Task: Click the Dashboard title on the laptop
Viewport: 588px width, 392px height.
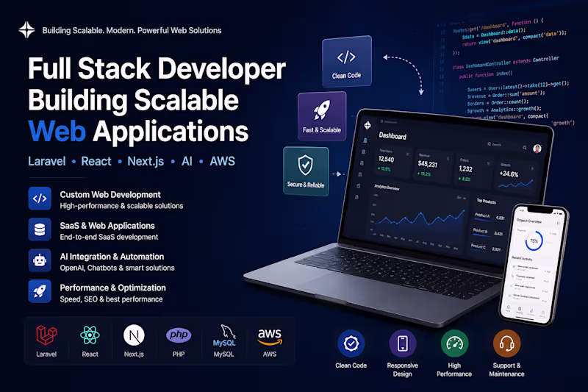Action: click(x=392, y=136)
